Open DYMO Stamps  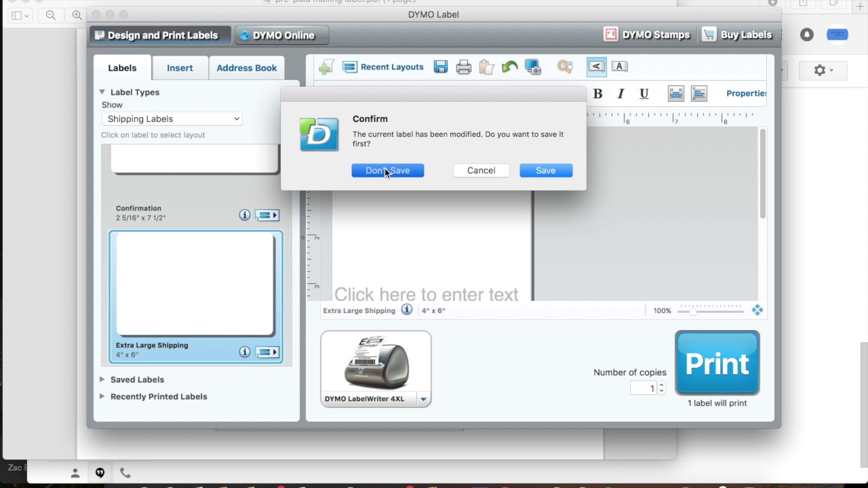click(648, 35)
